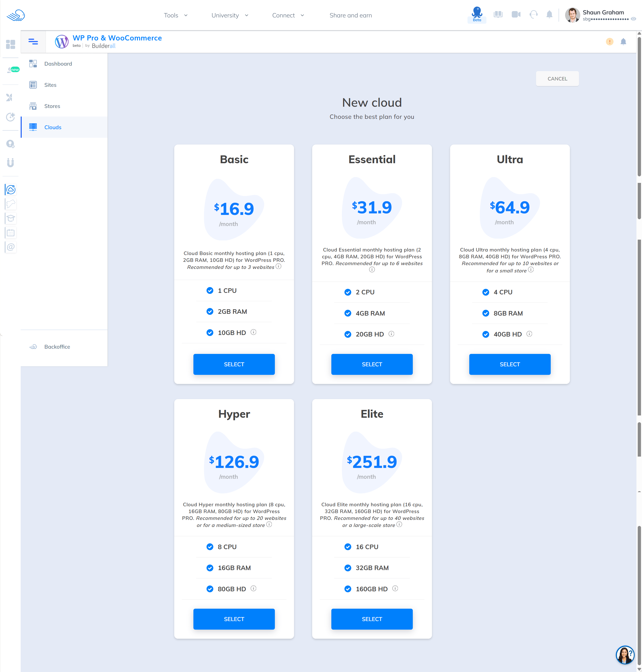642x672 pixels.
Task: Open the Beta octopus icon
Action: tap(477, 15)
